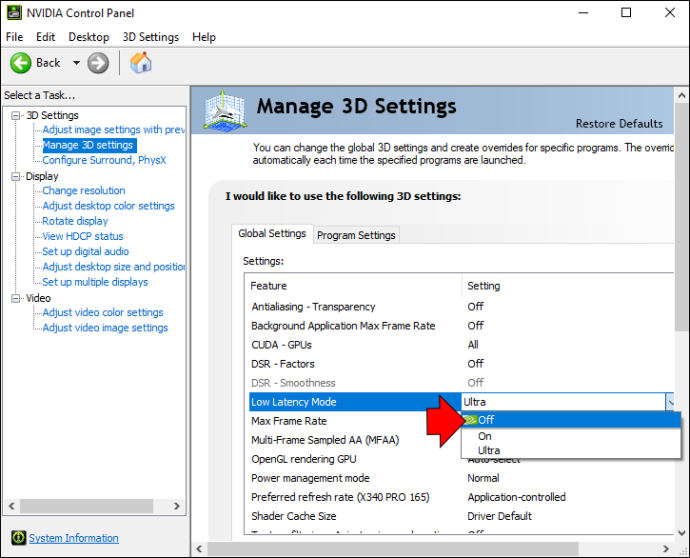Open Change resolution task
The width and height of the screenshot is (690, 558).
point(84,191)
